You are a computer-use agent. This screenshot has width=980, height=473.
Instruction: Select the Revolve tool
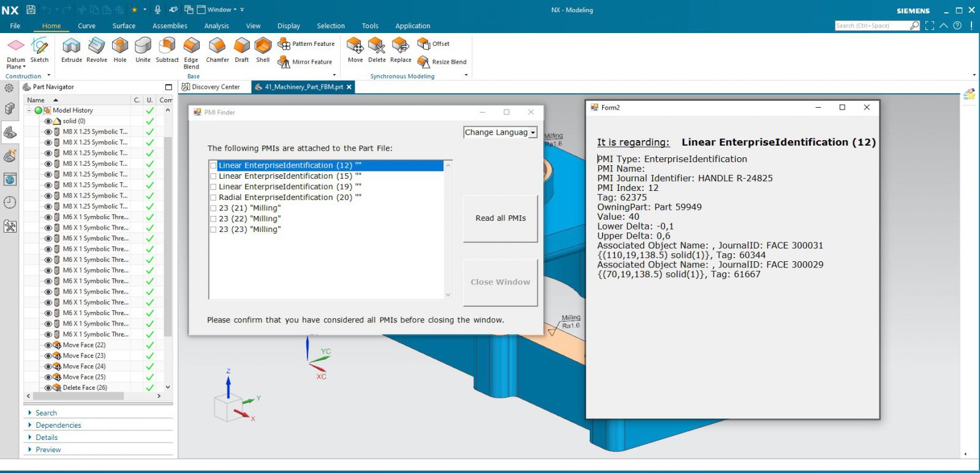click(x=96, y=49)
